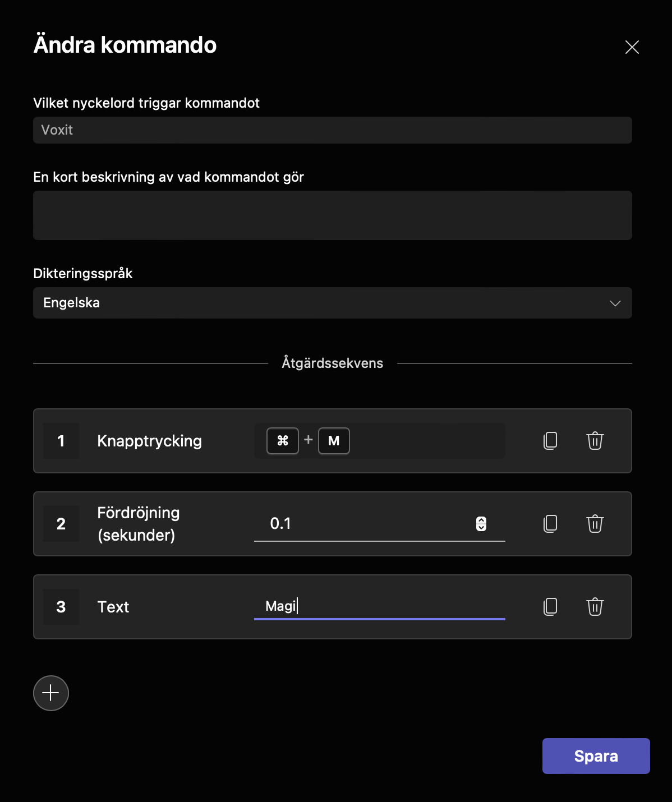672x802 pixels.
Task: Click the step number 3 badge
Action: pos(61,607)
